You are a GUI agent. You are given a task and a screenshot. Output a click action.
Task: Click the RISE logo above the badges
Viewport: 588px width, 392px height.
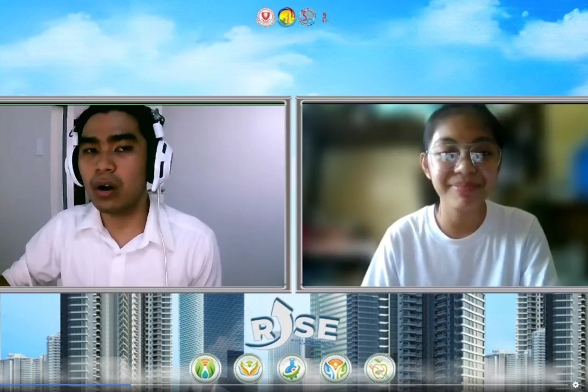pyautogui.click(x=292, y=325)
